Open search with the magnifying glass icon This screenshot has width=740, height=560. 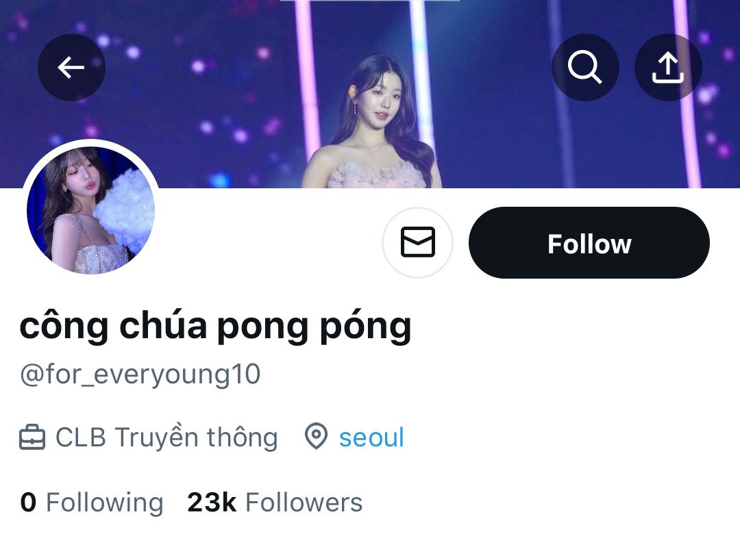coord(585,67)
